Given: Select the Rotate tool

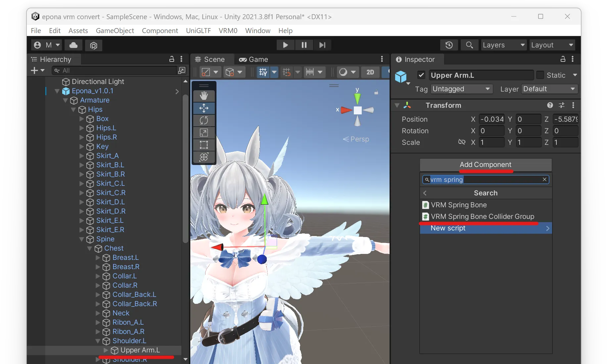Looking at the screenshot, I should coord(204,120).
